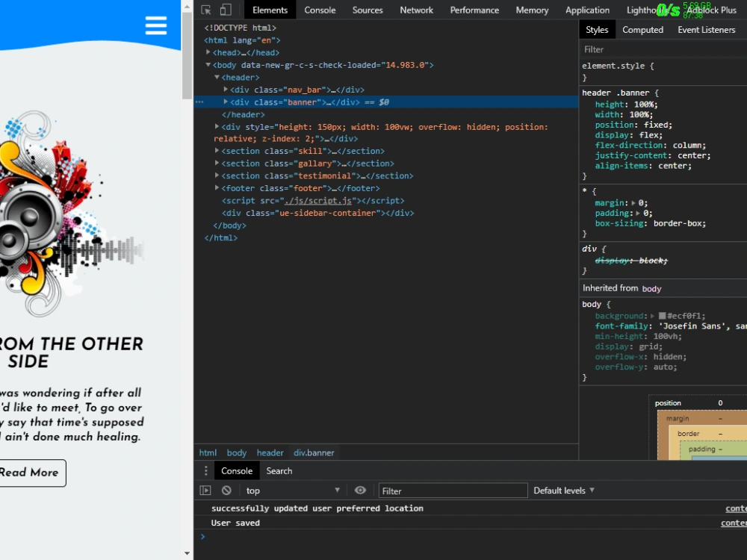Create a live expression with eye icon
Image resolution: width=747 pixels, height=560 pixels.
coord(360,491)
